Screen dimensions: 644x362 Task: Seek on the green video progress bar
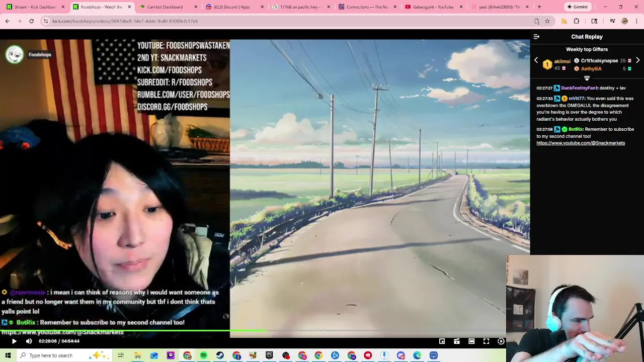pyautogui.click(x=253, y=331)
